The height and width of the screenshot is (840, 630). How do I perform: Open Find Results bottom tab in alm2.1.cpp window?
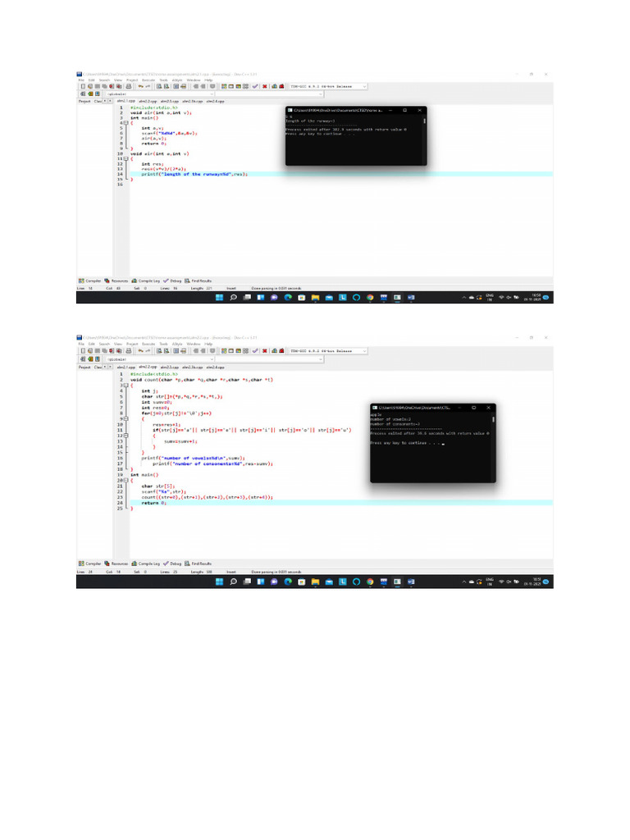199,281
